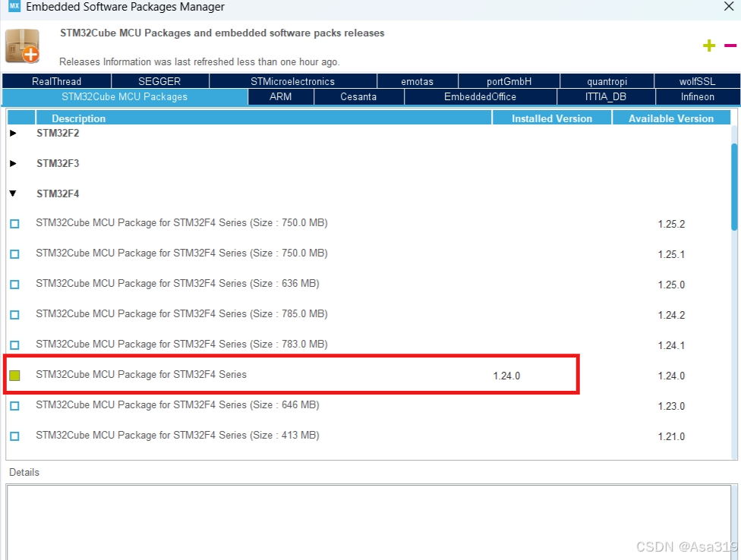Check the STM32F4 package version 1.21.0 checkbox
The width and height of the screenshot is (741, 560).
[x=14, y=436]
